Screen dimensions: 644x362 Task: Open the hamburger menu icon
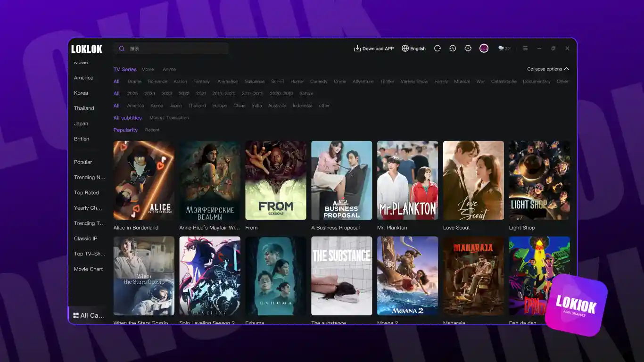[525, 49]
